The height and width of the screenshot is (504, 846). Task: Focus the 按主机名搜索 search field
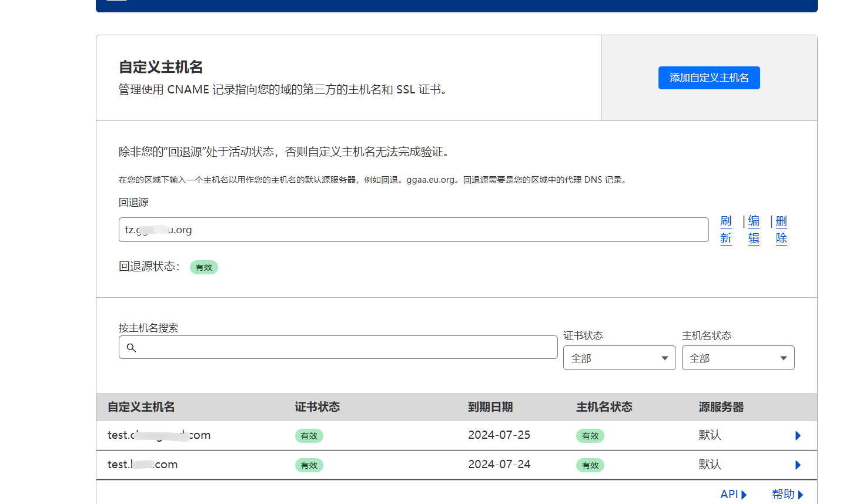pyautogui.click(x=338, y=347)
